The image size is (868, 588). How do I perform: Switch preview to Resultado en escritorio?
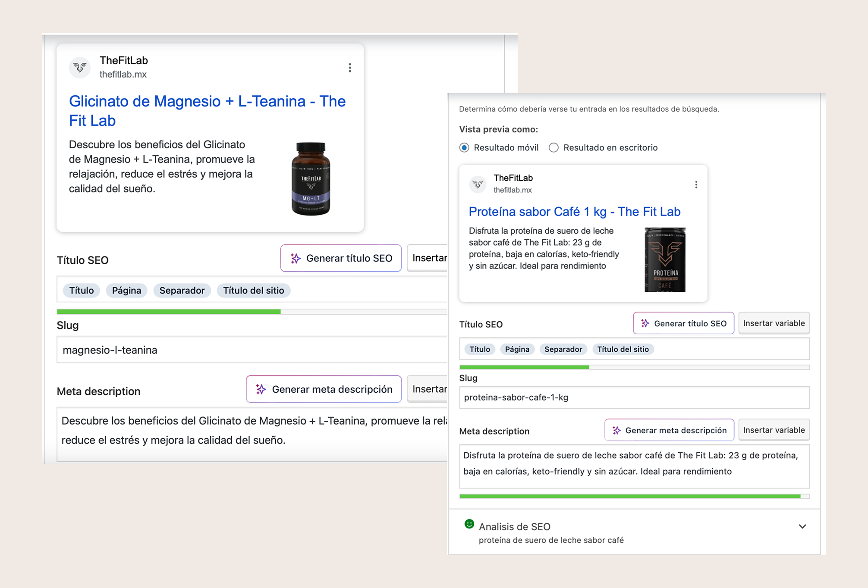coord(553,147)
